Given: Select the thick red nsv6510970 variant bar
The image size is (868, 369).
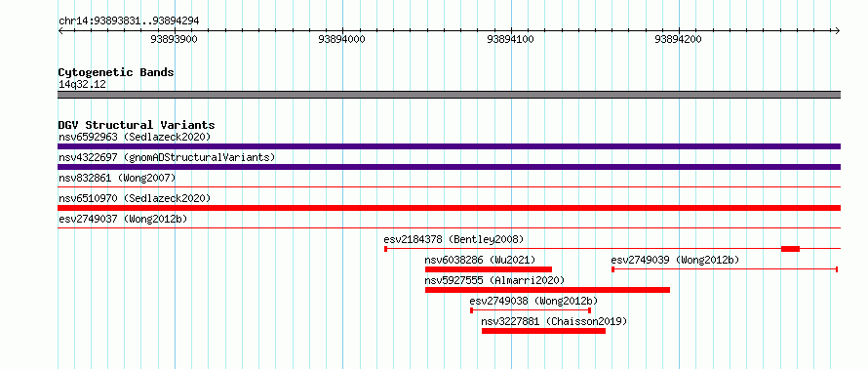Looking at the screenshot, I should [x=449, y=208].
